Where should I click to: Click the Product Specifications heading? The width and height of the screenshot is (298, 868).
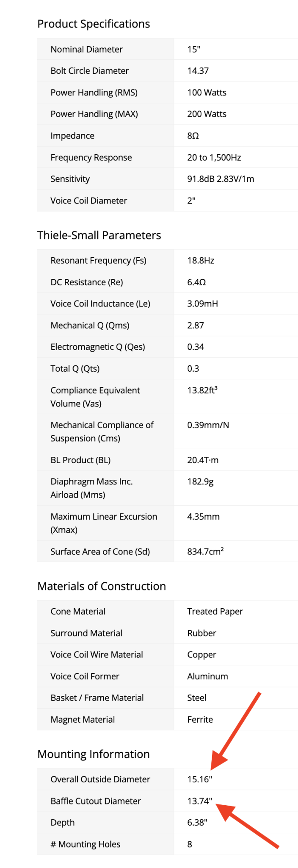[94, 24]
